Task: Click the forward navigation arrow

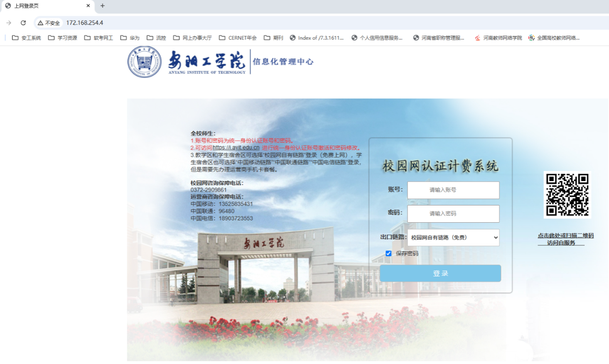Action: point(9,23)
